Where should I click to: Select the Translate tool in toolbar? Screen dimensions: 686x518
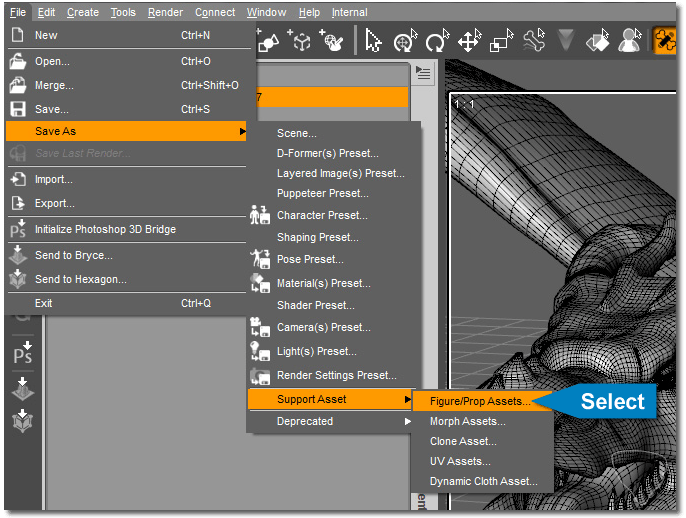point(469,41)
